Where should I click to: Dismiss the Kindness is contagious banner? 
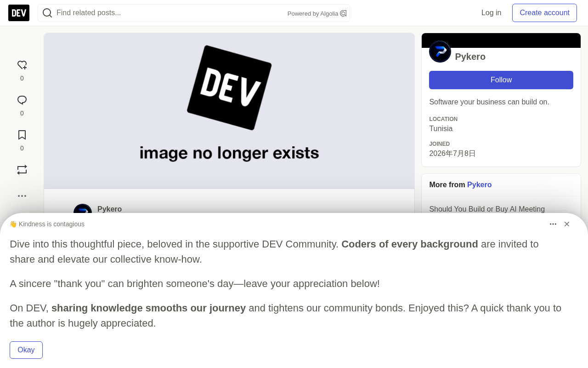click(x=567, y=224)
